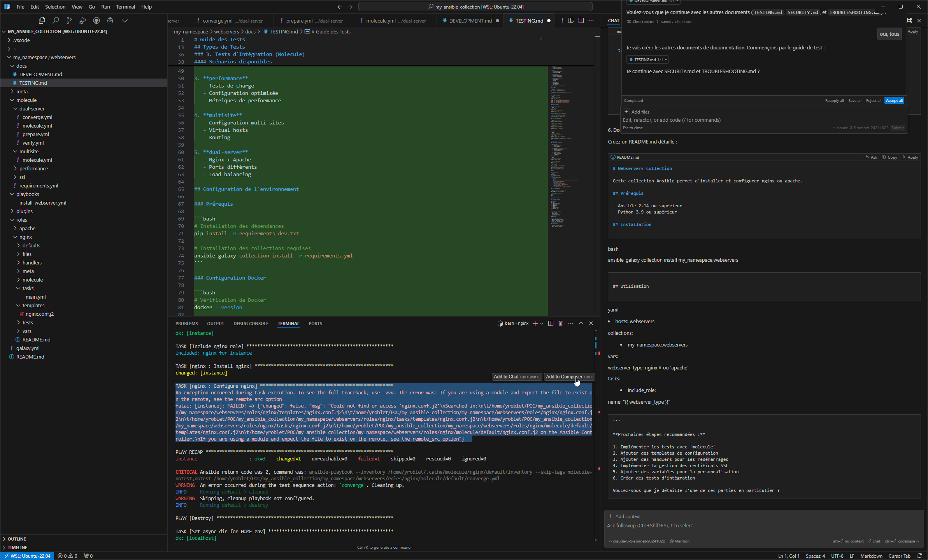The width and height of the screenshot is (928, 560).
Task: Click the Copy button on README.md block
Action: pyautogui.click(x=890, y=157)
